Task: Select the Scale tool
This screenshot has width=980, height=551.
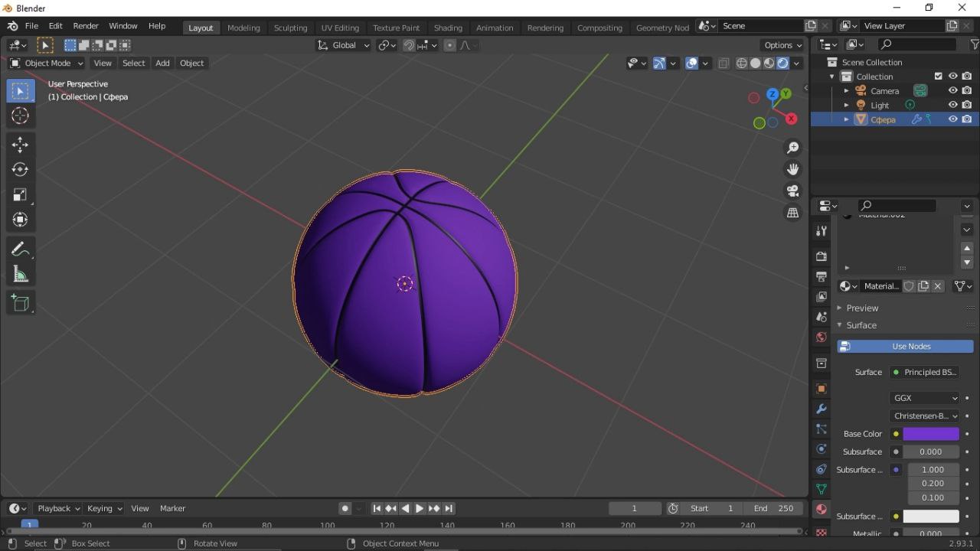Action: [x=21, y=194]
